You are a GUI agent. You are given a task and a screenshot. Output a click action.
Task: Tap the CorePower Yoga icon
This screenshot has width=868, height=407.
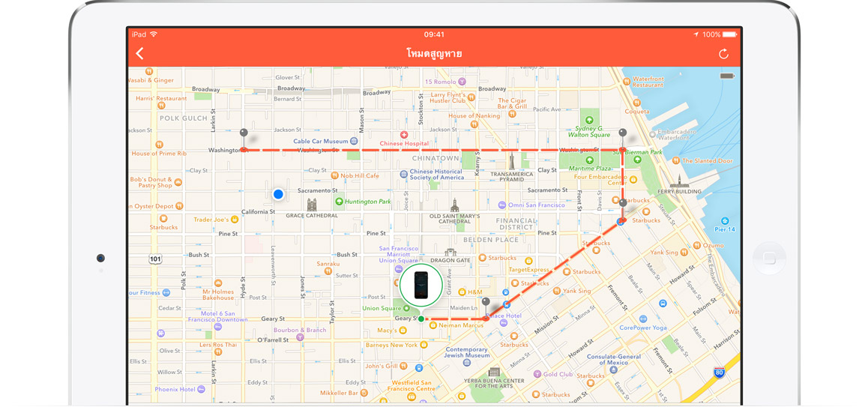[x=642, y=319]
